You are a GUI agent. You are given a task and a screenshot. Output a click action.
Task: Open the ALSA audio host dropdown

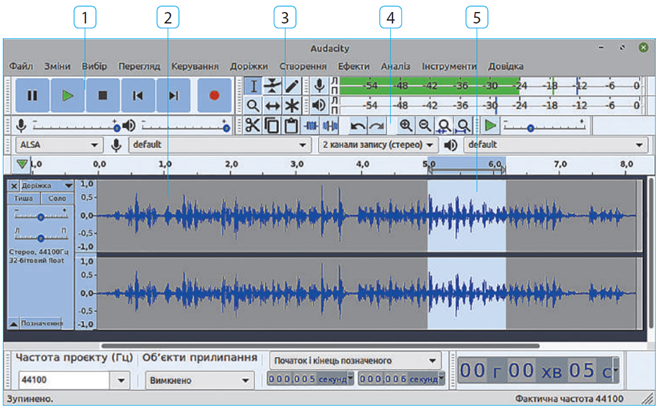(x=59, y=144)
